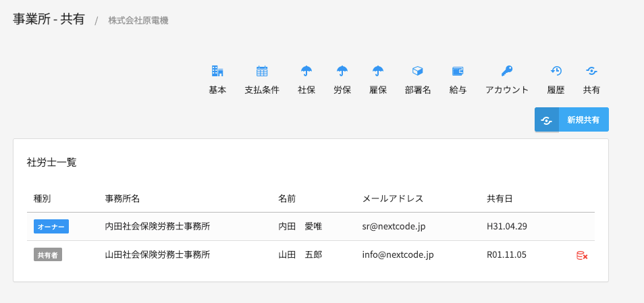Select the 雇保 umbrella icon
Screen dimensions: 644x303
[378, 71]
